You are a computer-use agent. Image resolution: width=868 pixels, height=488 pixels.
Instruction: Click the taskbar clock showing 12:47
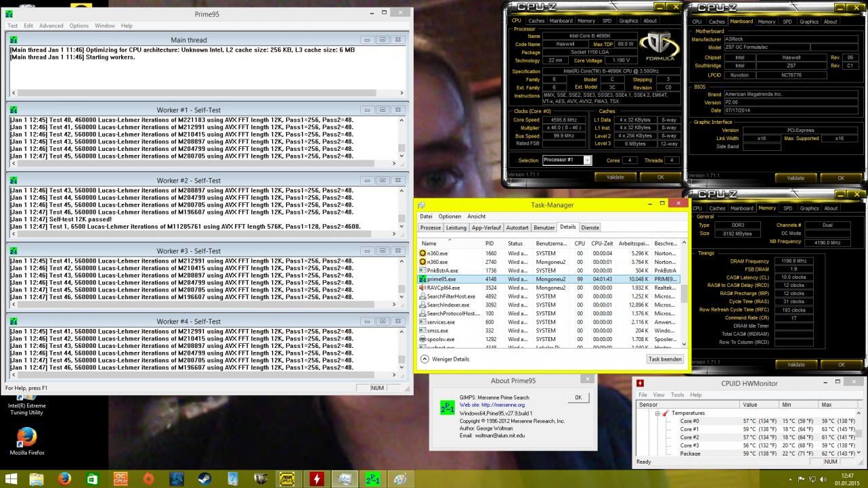[x=848, y=479]
